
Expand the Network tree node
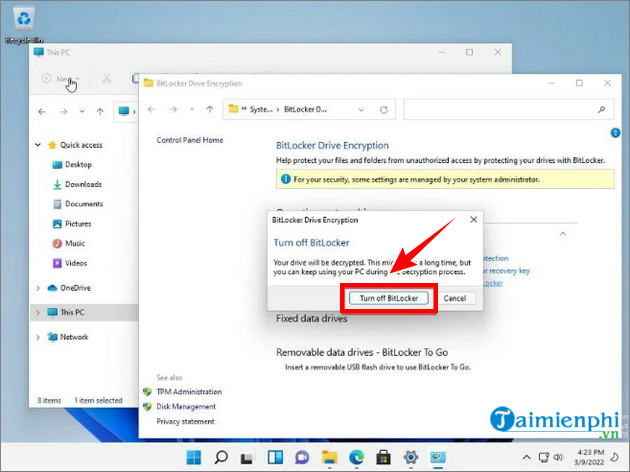click(38, 337)
